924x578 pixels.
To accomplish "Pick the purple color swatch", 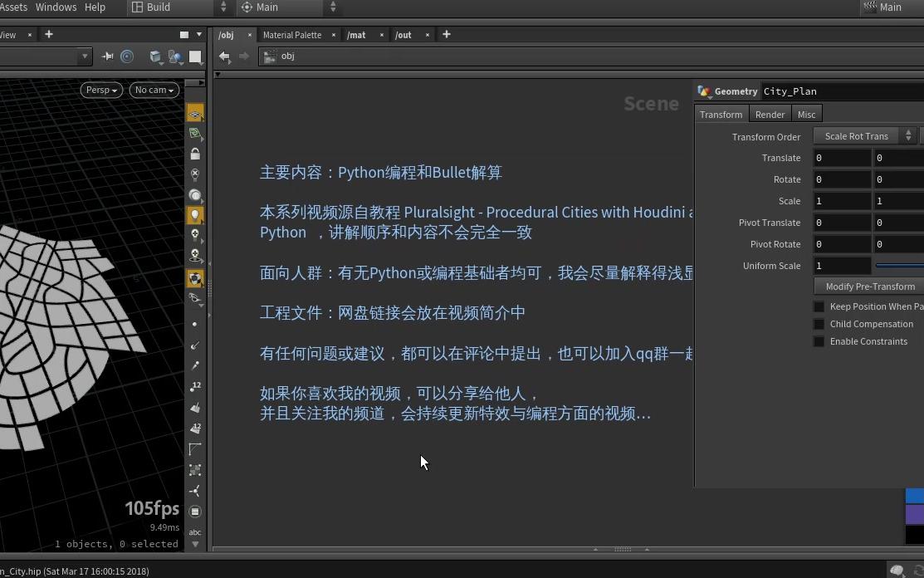I will tap(915, 514).
